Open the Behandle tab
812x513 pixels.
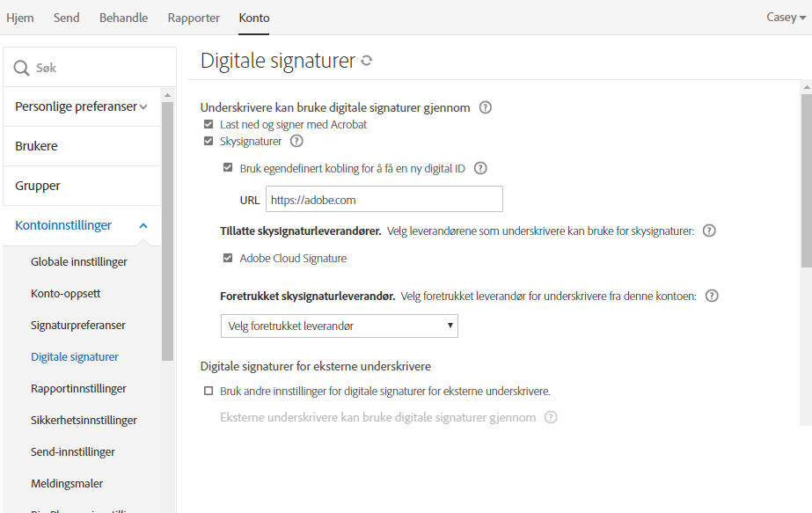[x=123, y=17]
